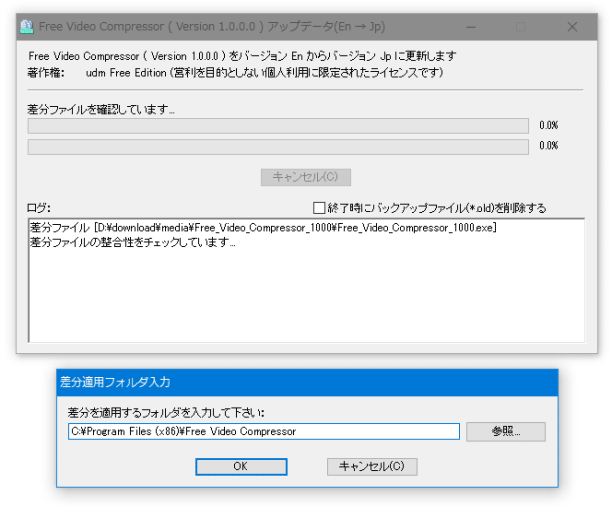
Task: Click the second 0.0% progress value
Action: pos(548,146)
